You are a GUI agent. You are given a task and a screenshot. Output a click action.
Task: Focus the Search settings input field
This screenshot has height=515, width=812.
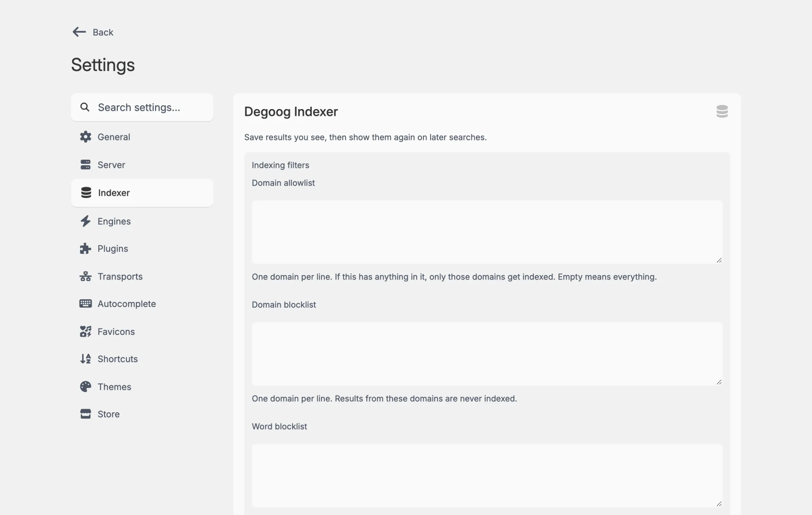point(142,107)
